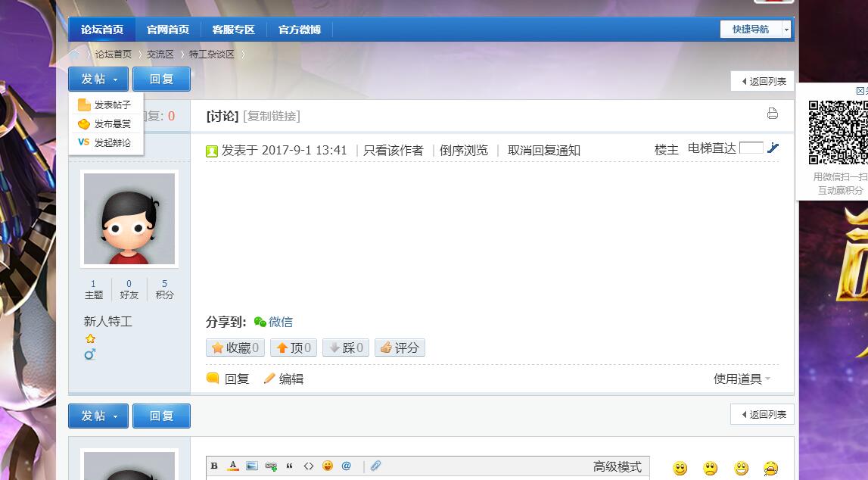Click the 电梯直达 page input field
Viewport: 868px width, 480px height.
click(x=751, y=148)
